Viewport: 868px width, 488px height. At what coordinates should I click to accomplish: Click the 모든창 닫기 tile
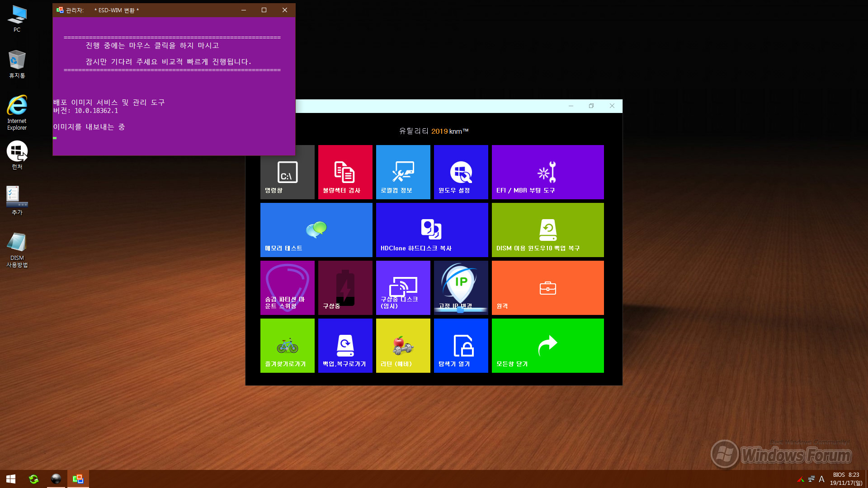coord(547,346)
